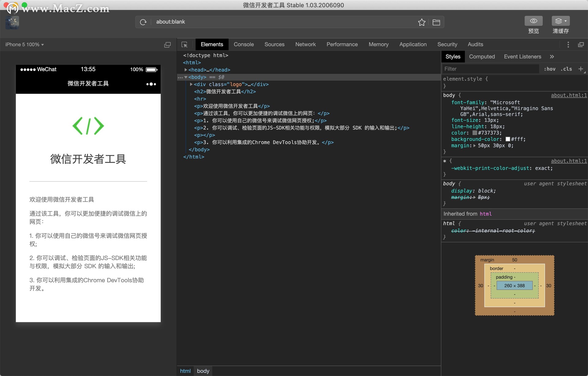The image size is (588, 376).
Task: Click the bookmark star in the address bar
Action: 422,22
